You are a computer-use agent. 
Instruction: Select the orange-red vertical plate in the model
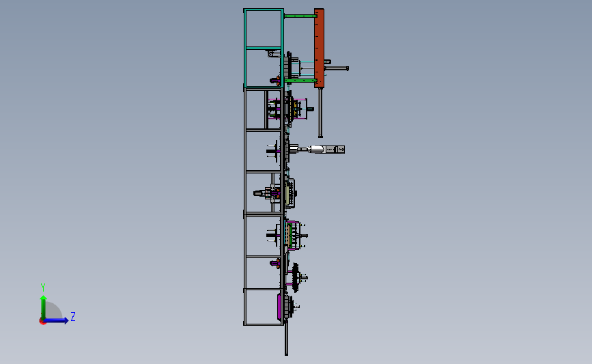[x=319, y=48]
